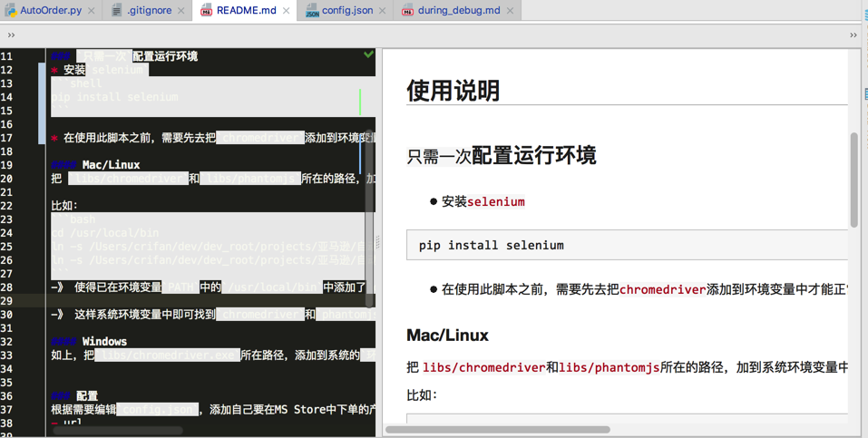Close the .gitignore tab
Image resolution: width=868 pixels, height=438 pixels.
coord(181,11)
